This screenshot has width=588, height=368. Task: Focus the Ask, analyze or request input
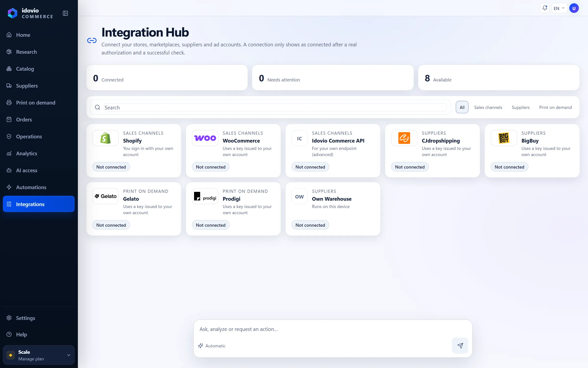point(333,329)
